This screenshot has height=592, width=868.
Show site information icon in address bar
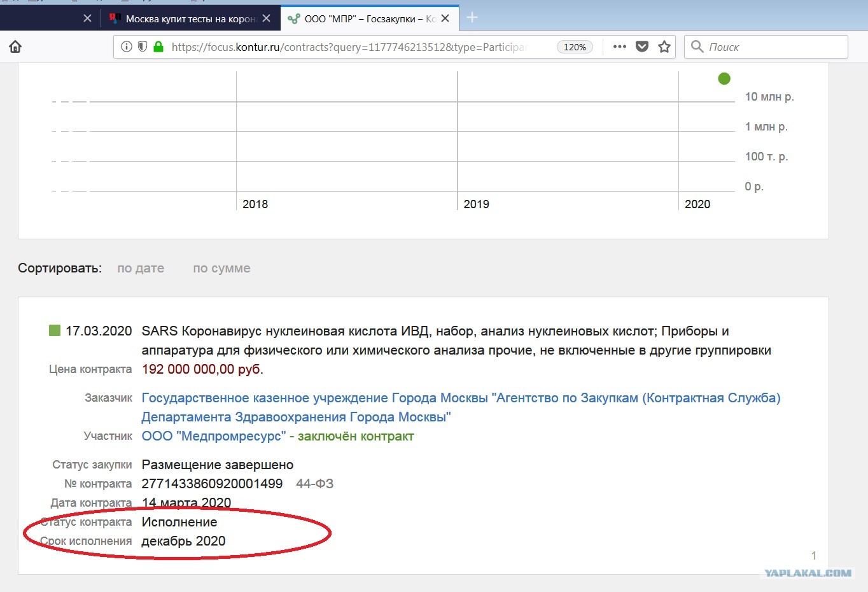(x=127, y=46)
